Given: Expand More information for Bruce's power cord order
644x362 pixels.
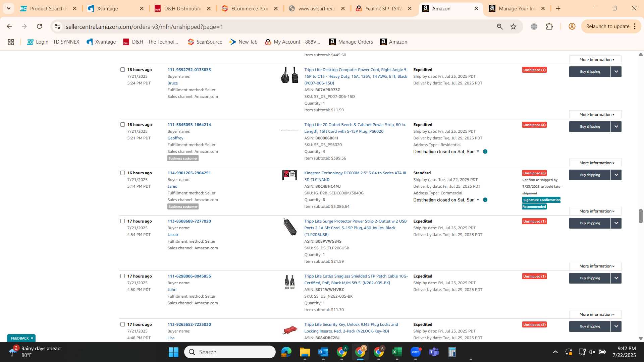Looking at the screenshot, I should pos(595,115).
